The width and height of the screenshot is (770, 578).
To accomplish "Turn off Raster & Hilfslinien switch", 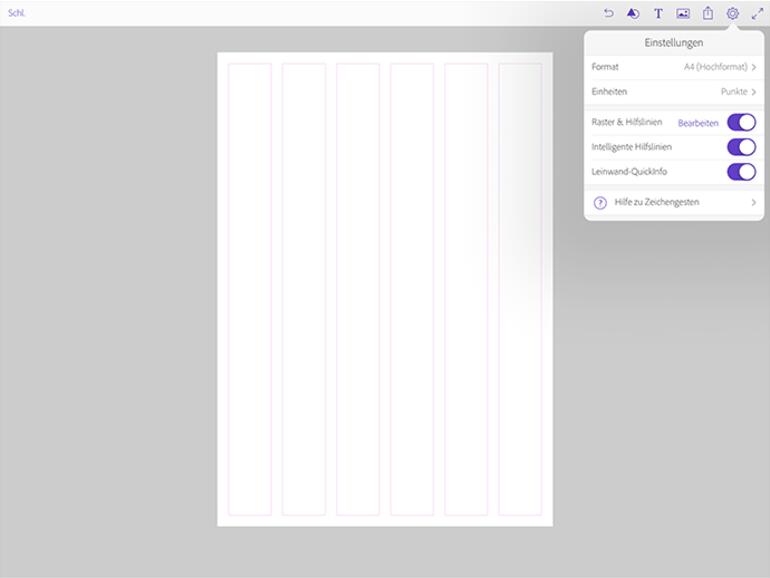I will pyautogui.click(x=742, y=122).
